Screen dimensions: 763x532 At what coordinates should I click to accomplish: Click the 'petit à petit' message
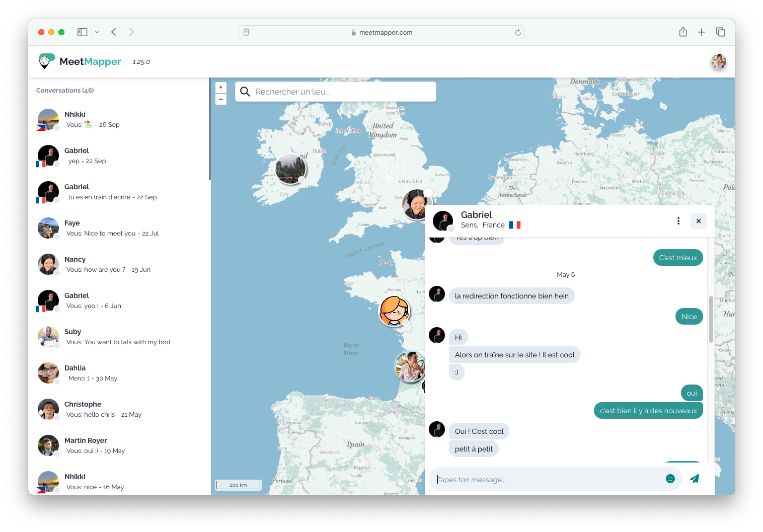click(474, 449)
